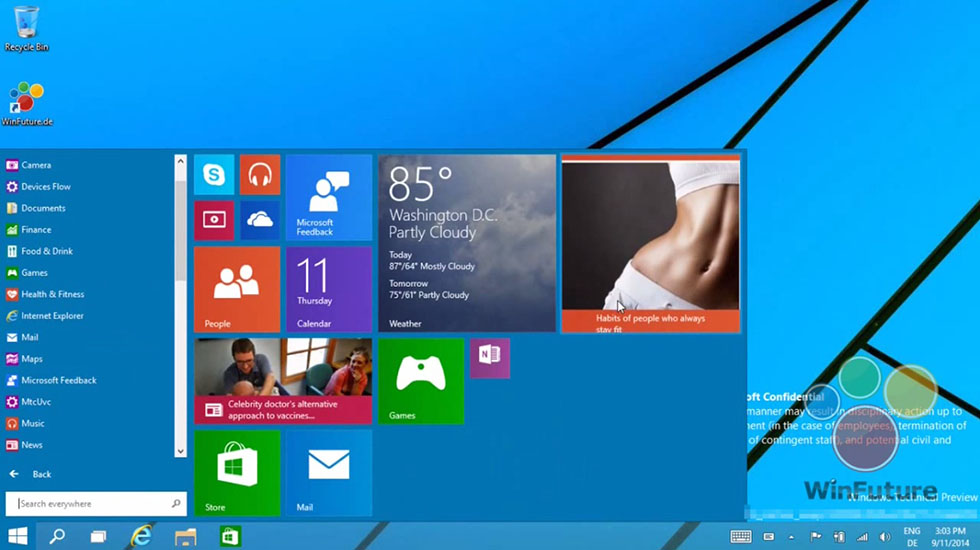
Task: Choose Maps in the app list
Action: (x=32, y=359)
